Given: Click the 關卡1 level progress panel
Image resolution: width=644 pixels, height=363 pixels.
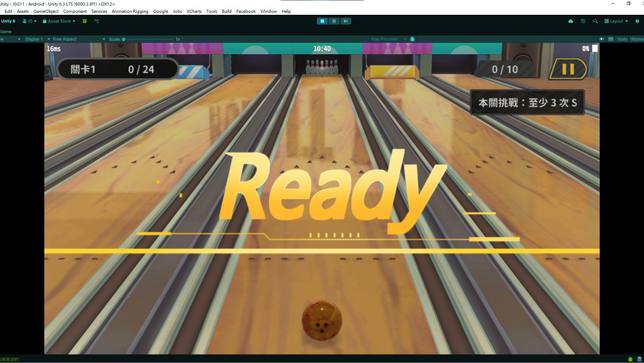Looking at the screenshot, I should point(118,69).
